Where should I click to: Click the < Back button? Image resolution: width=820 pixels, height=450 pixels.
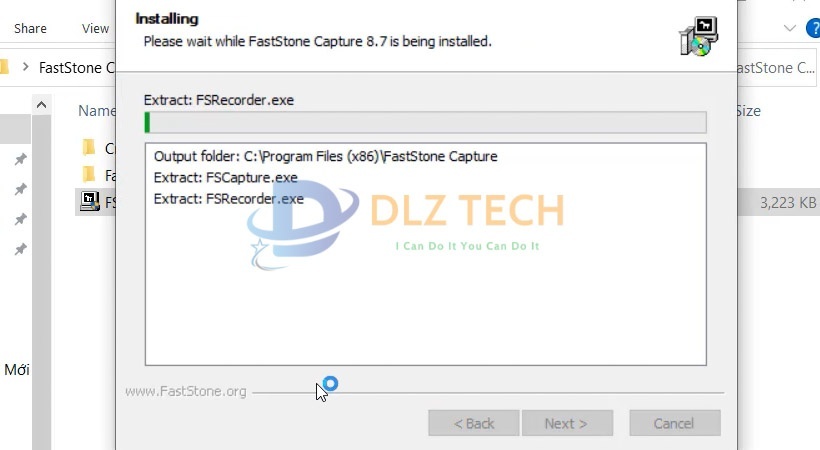[474, 423]
